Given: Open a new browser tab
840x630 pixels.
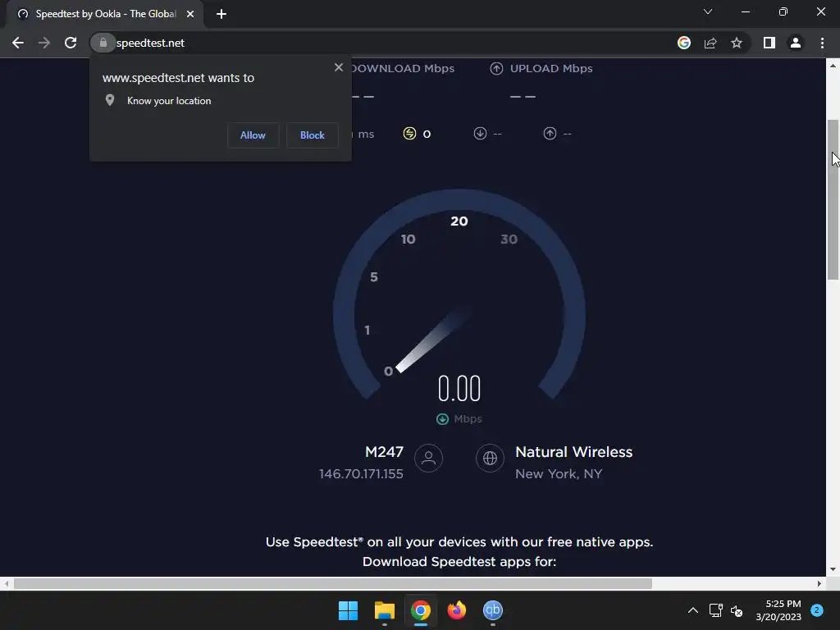Looking at the screenshot, I should click(x=221, y=14).
